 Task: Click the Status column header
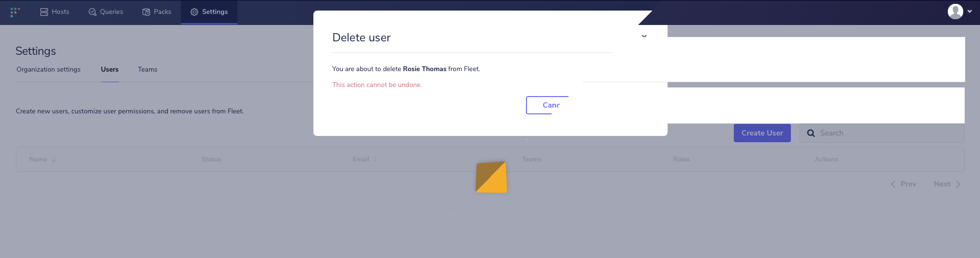(211, 160)
